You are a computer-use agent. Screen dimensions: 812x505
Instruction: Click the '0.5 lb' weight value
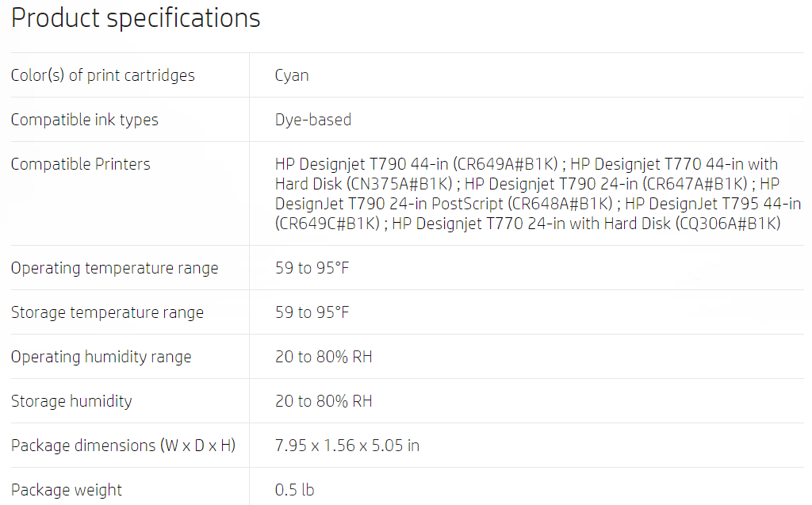click(294, 490)
